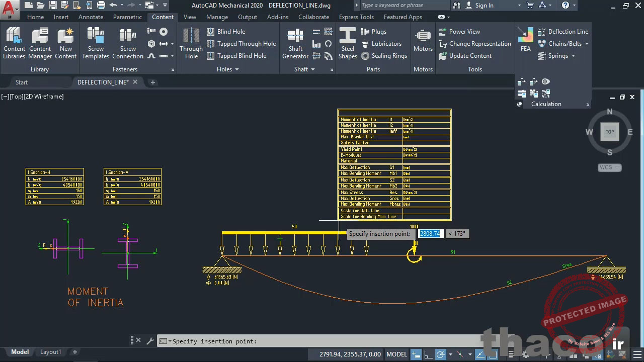Select the Lubricators tool

tap(381, 44)
